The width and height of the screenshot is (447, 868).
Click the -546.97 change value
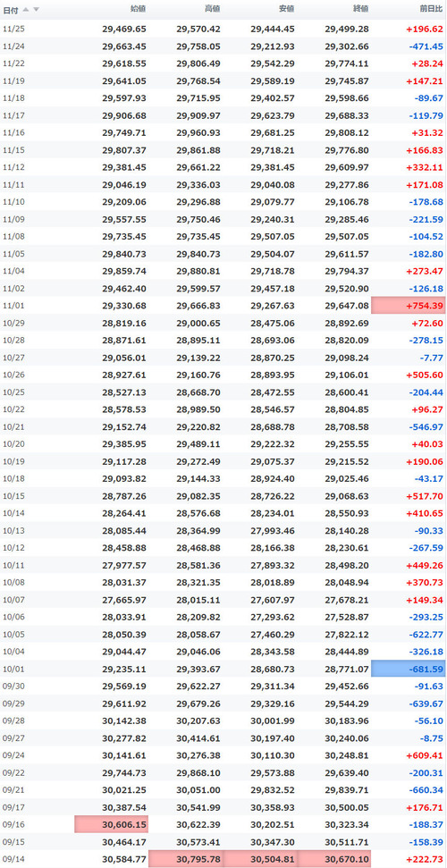click(426, 426)
